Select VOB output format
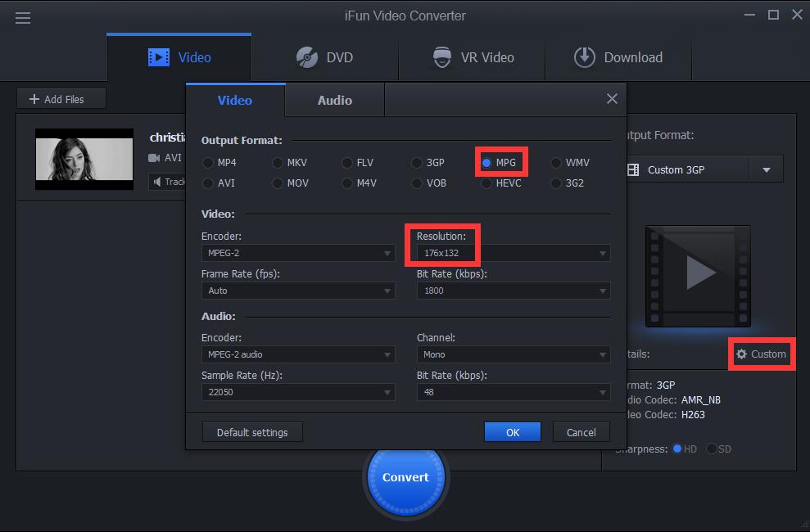The width and height of the screenshot is (810, 532). tap(429, 183)
